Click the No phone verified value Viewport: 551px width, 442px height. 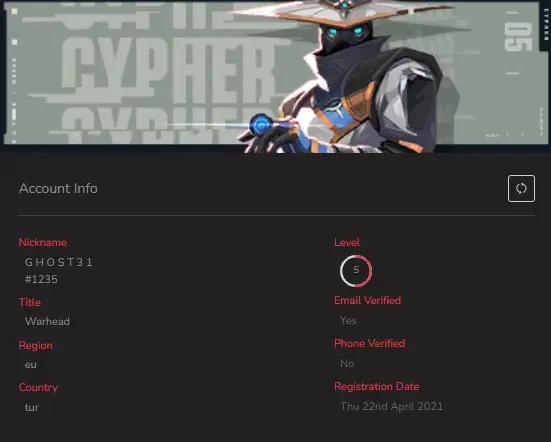(x=347, y=363)
